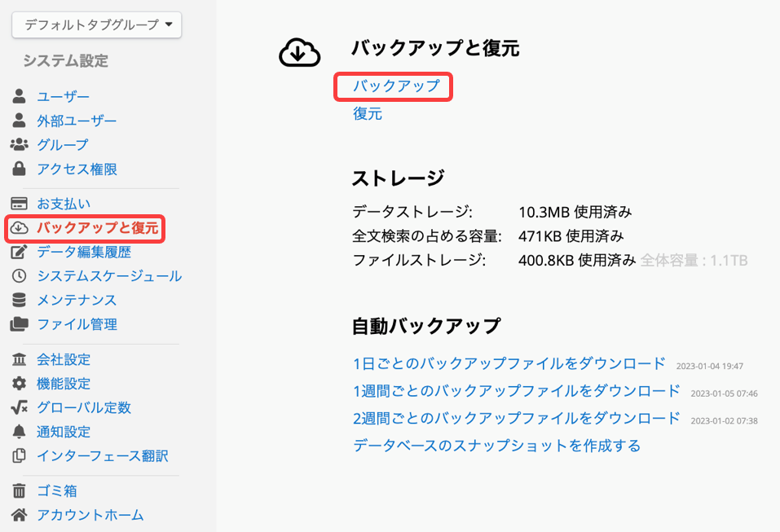
Task: Click the ゴミ箱 trash can icon
Action: click(x=20, y=491)
